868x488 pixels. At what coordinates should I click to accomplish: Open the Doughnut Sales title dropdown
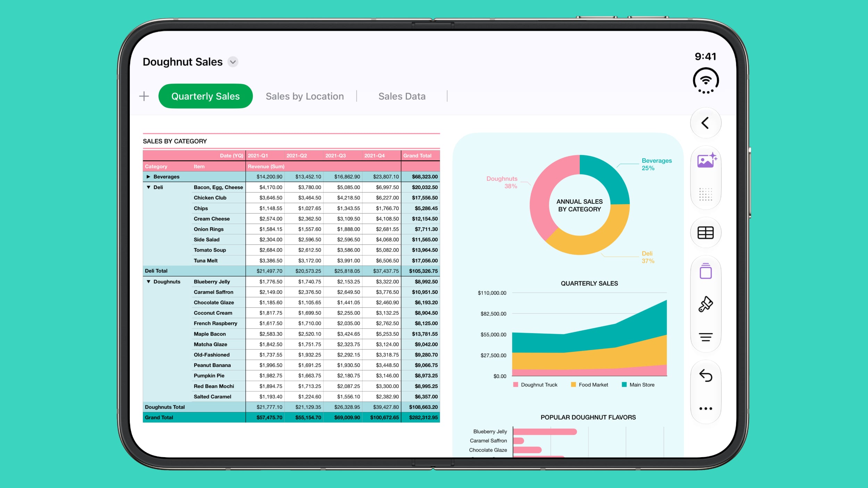click(233, 62)
